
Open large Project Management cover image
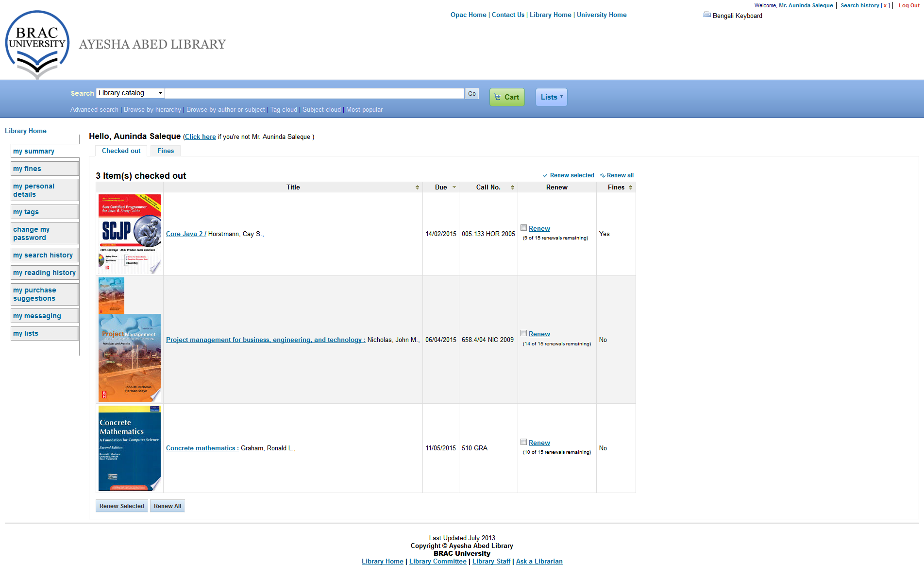(130, 358)
